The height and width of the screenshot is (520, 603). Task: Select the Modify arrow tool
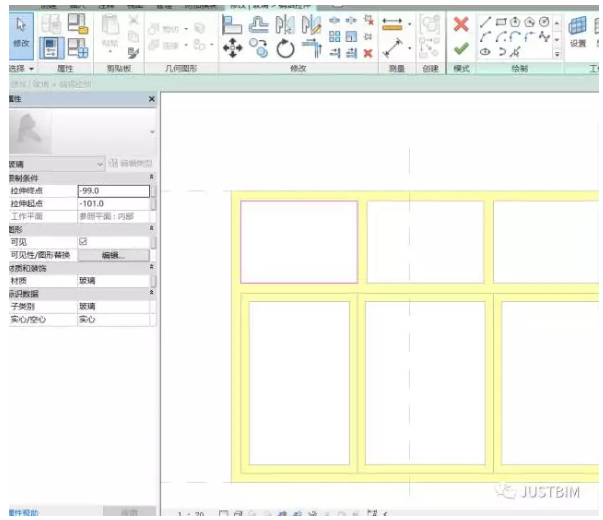[x=21, y=32]
